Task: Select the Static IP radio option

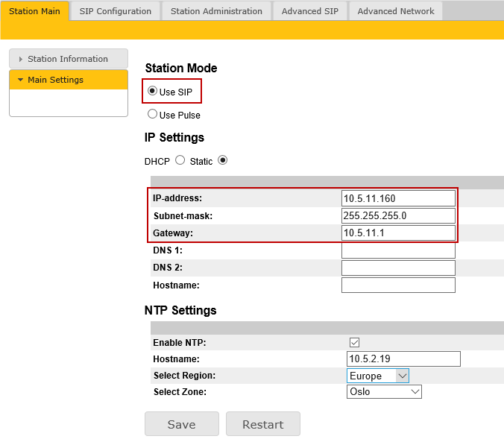Action: click(x=222, y=160)
